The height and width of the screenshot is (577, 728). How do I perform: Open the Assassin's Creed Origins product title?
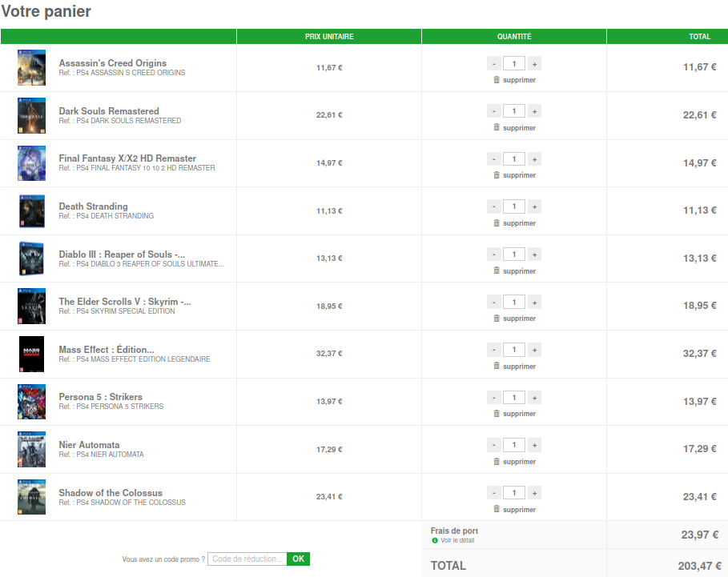112,63
